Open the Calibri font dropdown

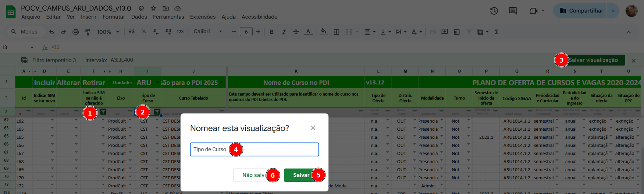(208, 32)
